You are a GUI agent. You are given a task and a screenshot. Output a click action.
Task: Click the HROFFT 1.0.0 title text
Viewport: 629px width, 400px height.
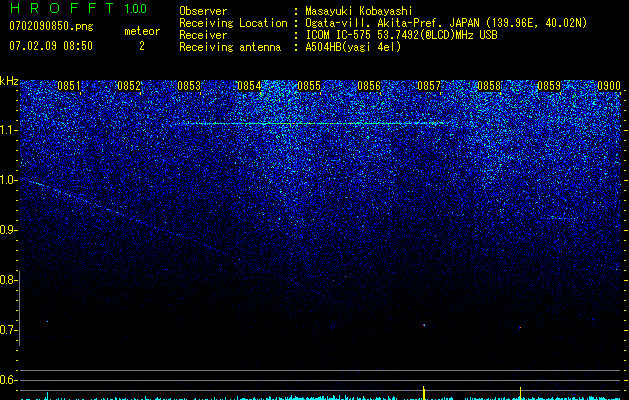tap(78, 8)
